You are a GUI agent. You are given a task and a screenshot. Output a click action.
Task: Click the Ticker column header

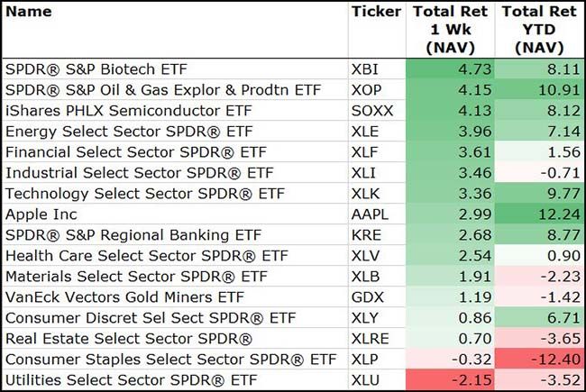point(377,12)
